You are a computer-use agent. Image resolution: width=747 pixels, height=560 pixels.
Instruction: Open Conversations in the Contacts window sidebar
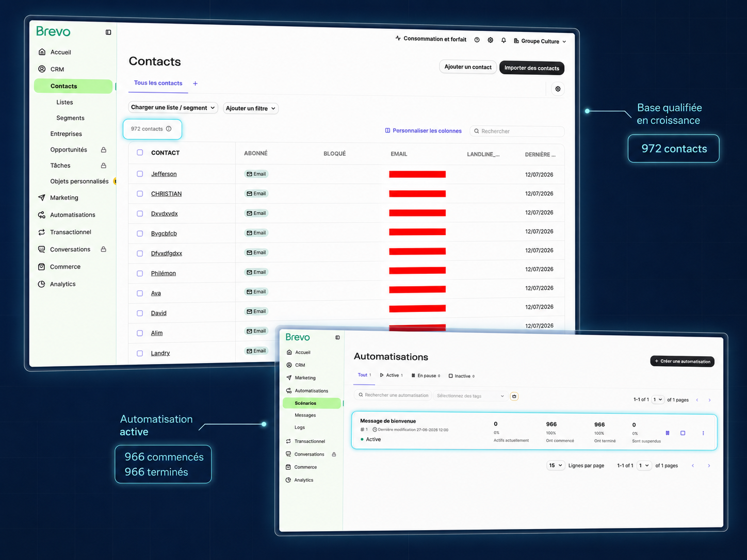click(64, 250)
